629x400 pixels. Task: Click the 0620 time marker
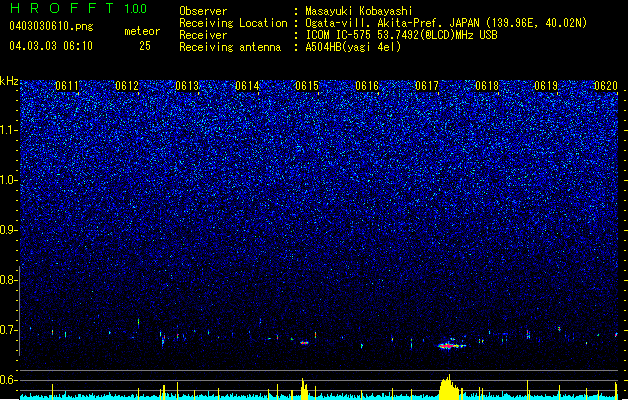point(606,86)
